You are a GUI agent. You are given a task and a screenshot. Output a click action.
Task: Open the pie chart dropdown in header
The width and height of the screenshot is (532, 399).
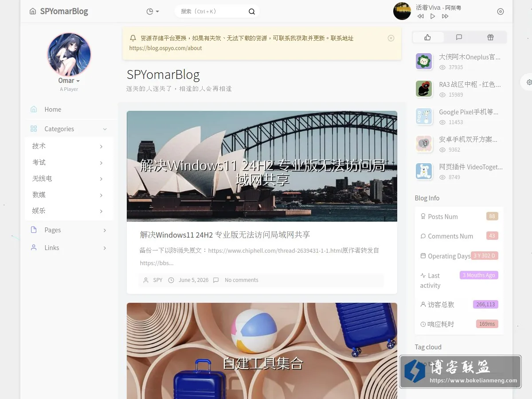click(153, 12)
